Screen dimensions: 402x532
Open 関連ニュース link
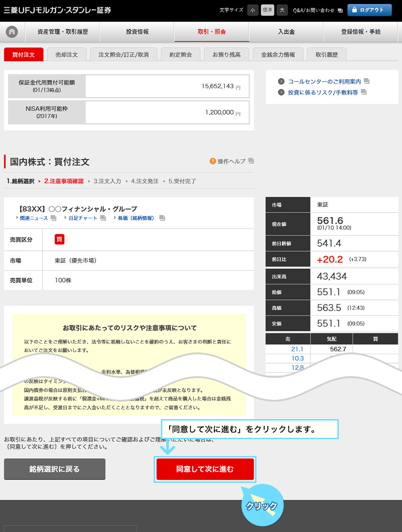coord(34,218)
